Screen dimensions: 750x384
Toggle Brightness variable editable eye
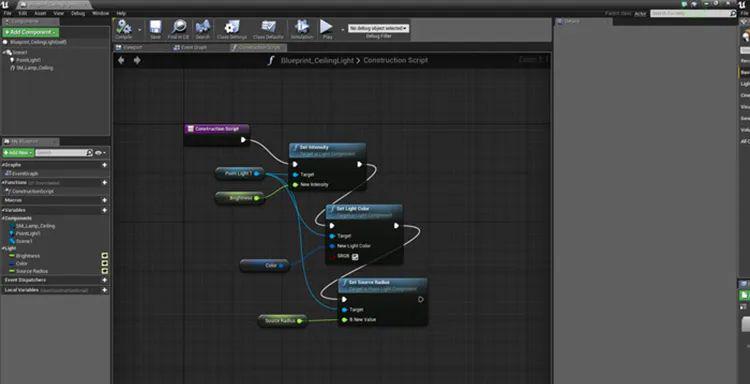105,256
